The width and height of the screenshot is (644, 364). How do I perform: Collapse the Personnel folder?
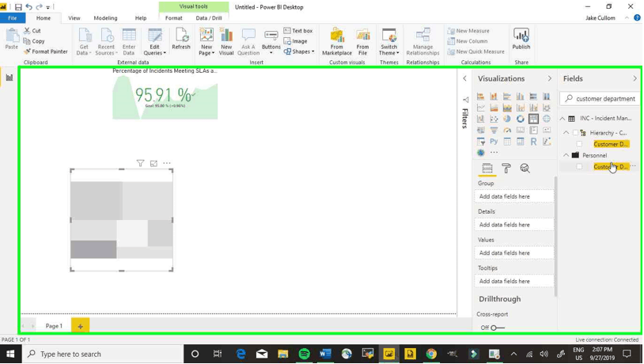tap(566, 155)
